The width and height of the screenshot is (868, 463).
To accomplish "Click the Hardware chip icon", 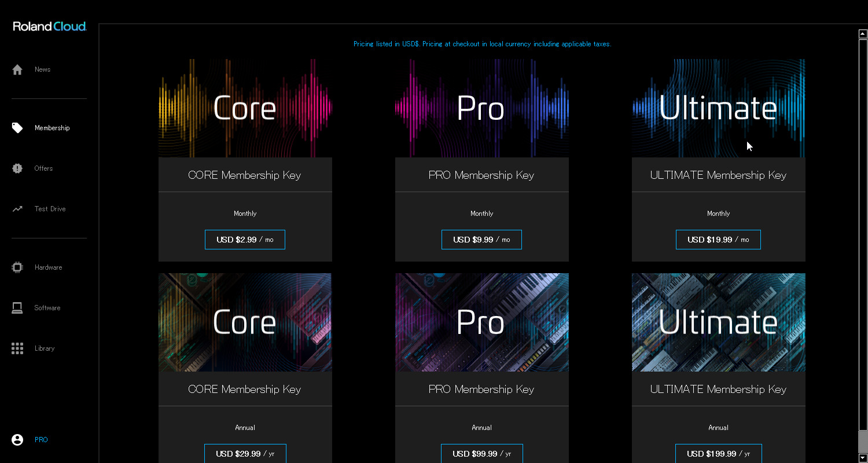I will pos(17,267).
